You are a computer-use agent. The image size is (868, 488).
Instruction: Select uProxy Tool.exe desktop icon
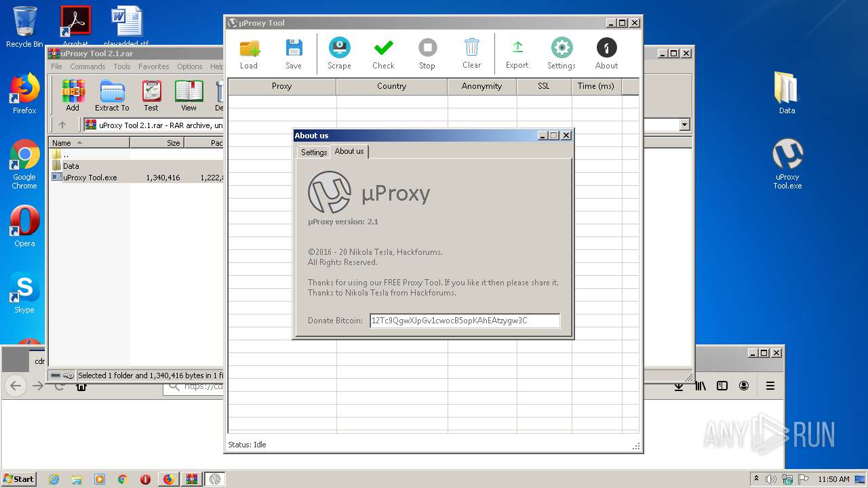coord(787,163)
